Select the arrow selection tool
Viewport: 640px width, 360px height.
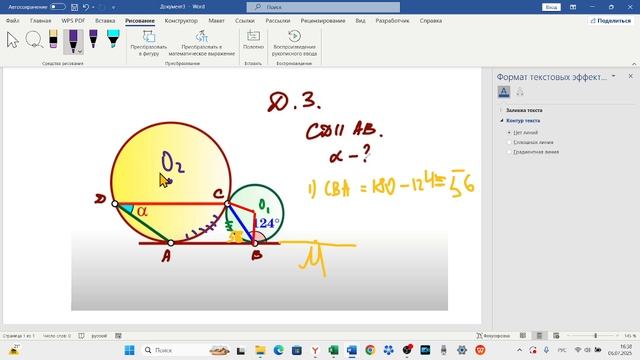(13, 40)
